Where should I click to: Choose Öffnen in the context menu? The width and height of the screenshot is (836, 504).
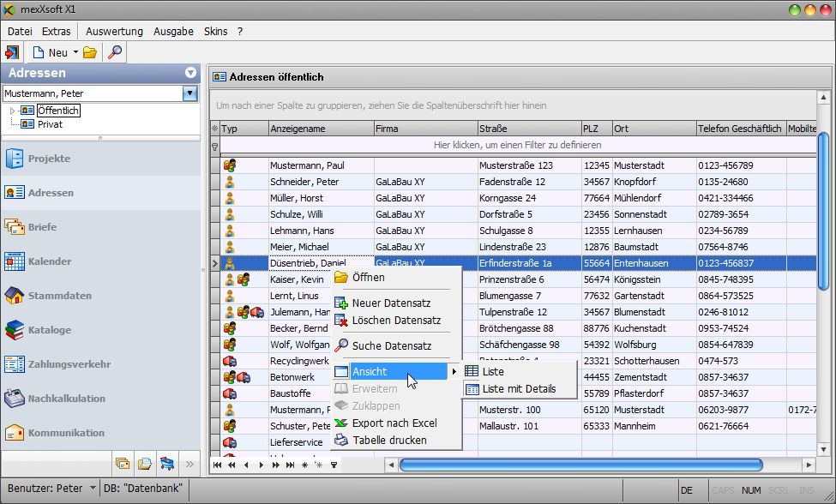point(396,278)
